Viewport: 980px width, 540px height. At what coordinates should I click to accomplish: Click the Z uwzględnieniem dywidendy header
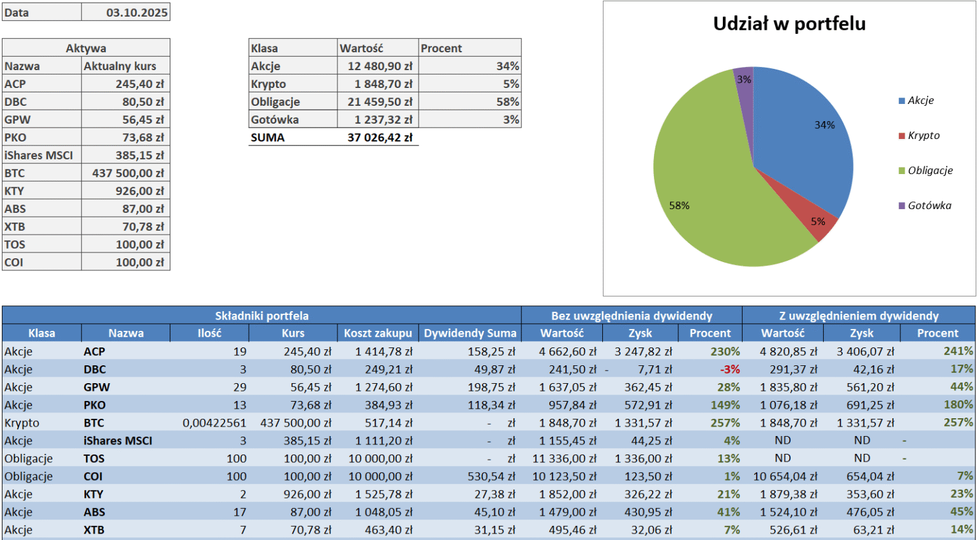pyautogui.click(x=859, y=316)
